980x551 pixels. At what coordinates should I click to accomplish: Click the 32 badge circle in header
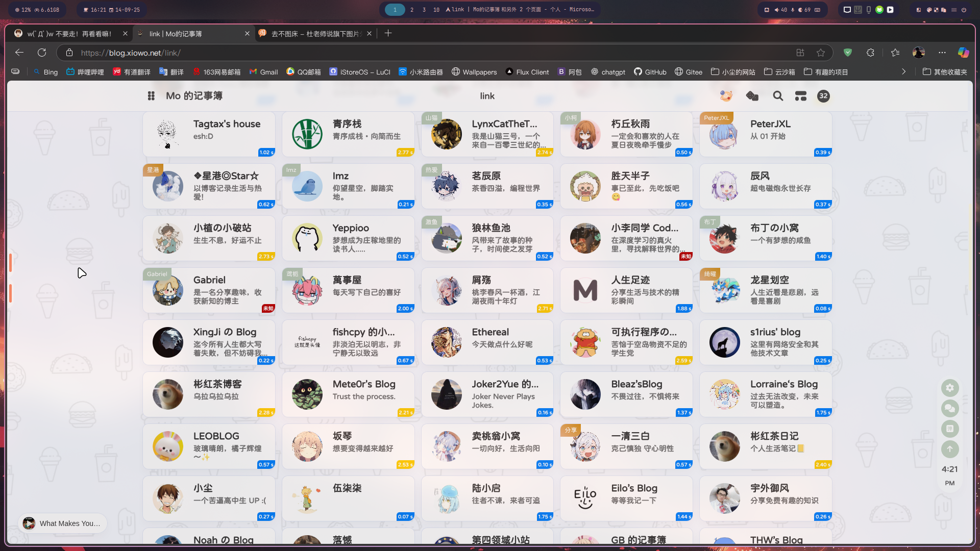click(x=823, y=96)
